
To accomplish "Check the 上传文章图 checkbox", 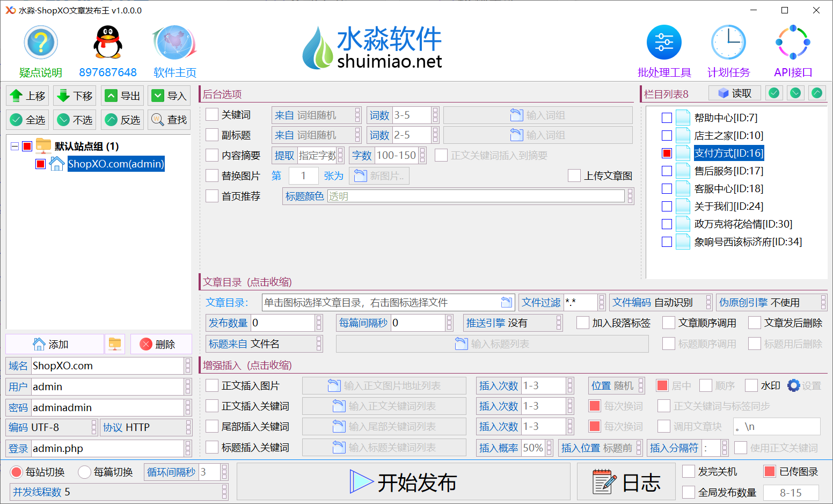I will tap(574, 176).
